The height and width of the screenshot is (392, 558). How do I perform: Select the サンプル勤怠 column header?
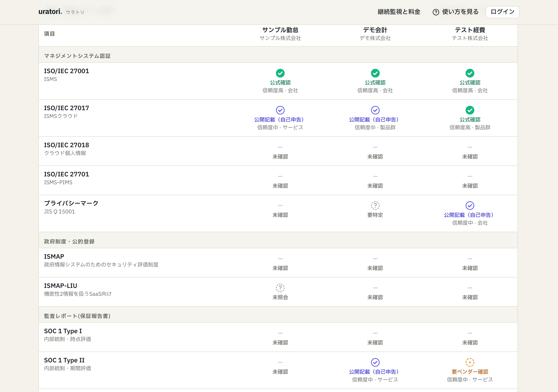pos(280,30)
